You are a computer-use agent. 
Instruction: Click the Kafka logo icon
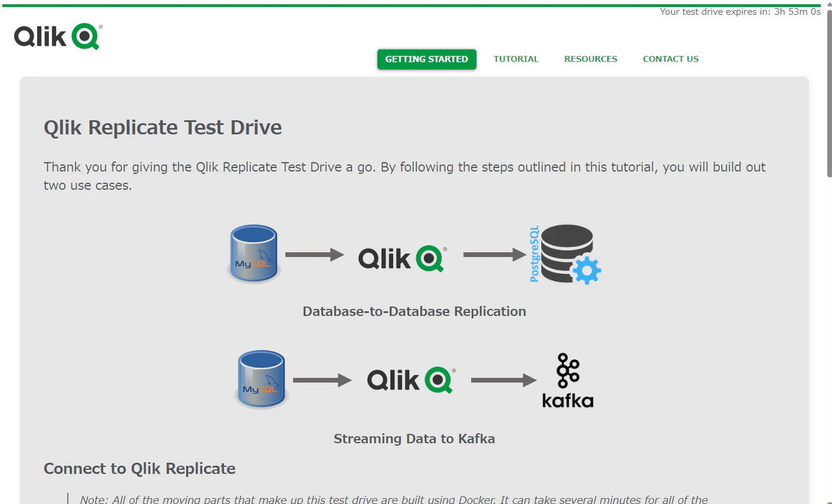(x=568, y=380)
